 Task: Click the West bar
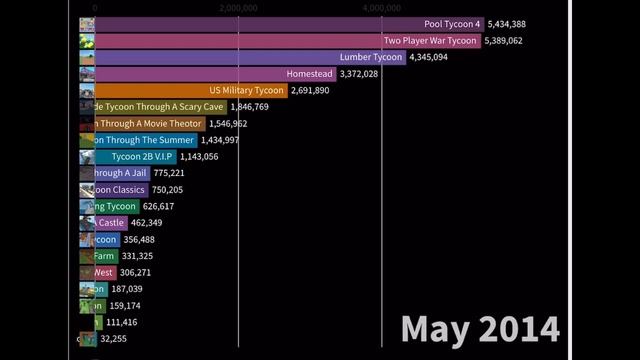(106, 272)
